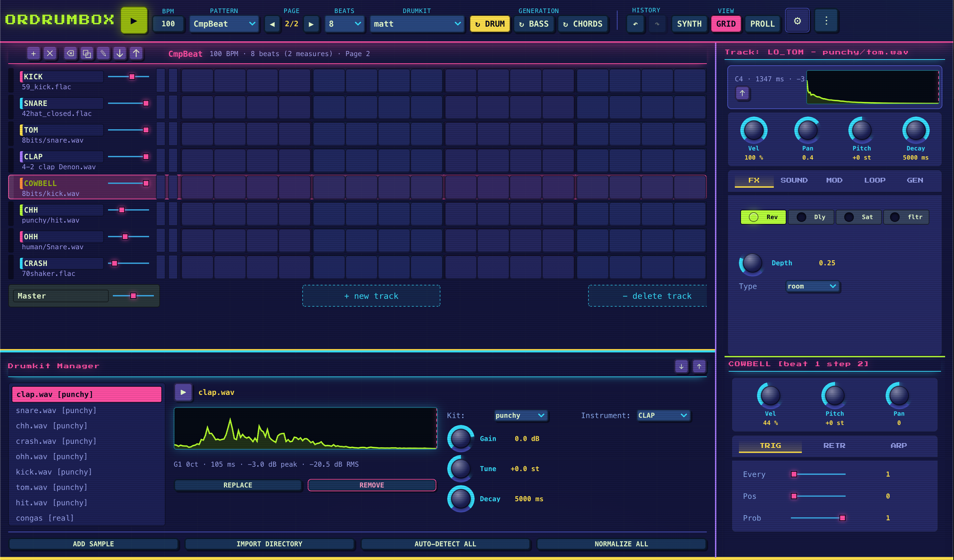Expand Drumkit Manager with up arrow
Viewport: 954px width, 560px height.
[699, 366]
